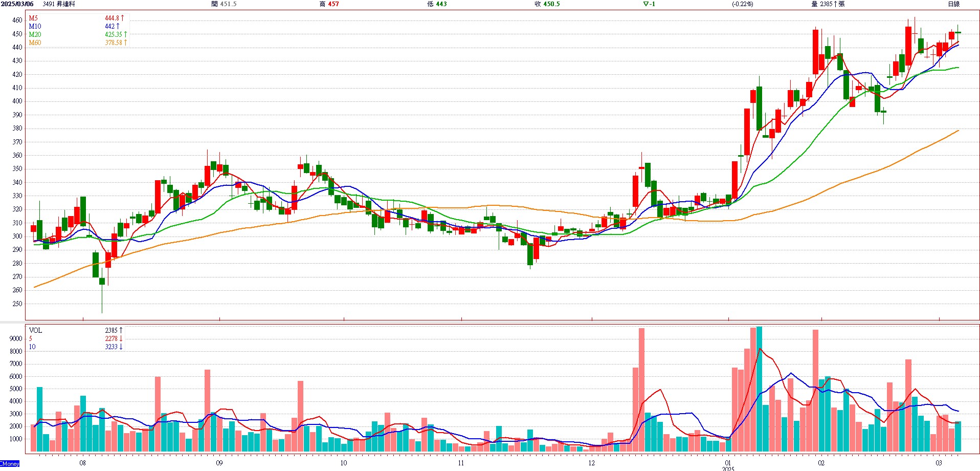Open the 2025/03/06 date field
This screenshot has width=980, height=471.
[17, 4]
